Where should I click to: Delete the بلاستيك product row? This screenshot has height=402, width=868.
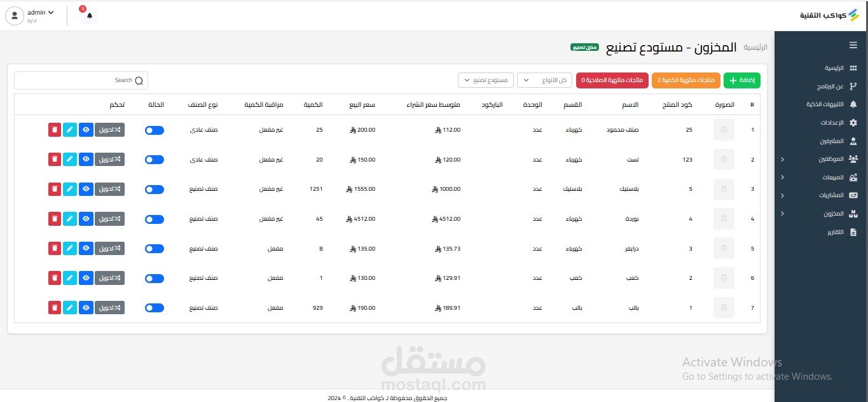pos(55,189)
